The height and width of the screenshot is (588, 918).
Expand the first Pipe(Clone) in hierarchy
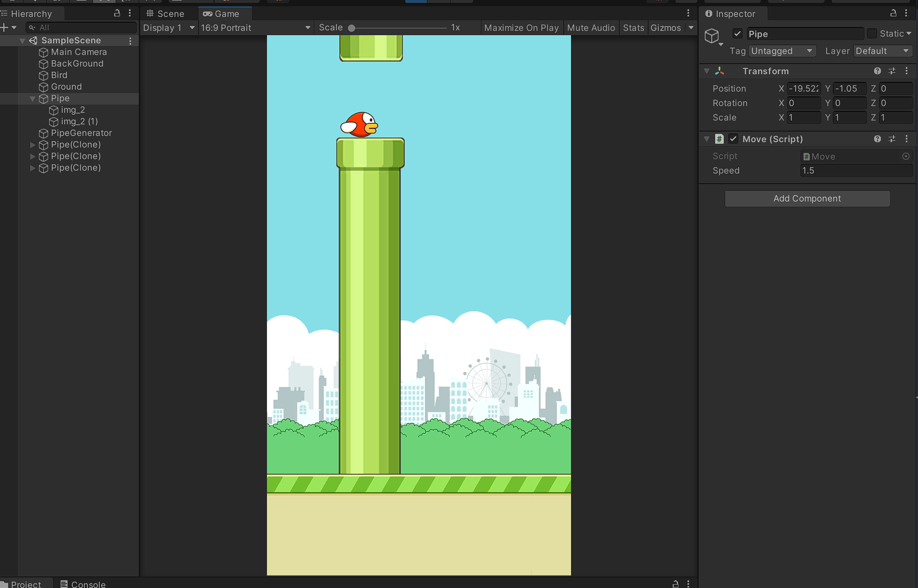[x=32, y=145]
